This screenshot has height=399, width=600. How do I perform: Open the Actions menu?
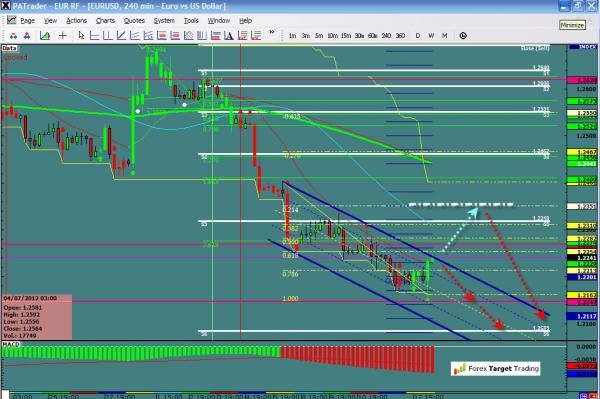[x=77, y=21]
